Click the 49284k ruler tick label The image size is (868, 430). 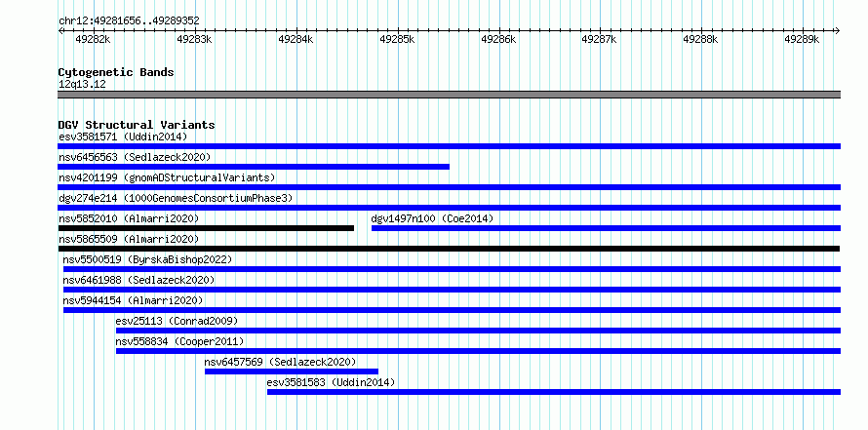(x=296, y=39)
